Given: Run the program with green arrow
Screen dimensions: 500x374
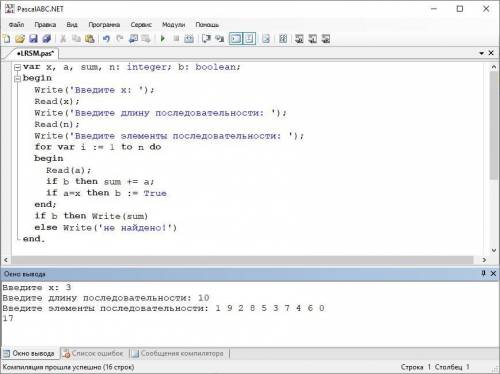Looking at the screenshot, I should (x=163, y=39).
